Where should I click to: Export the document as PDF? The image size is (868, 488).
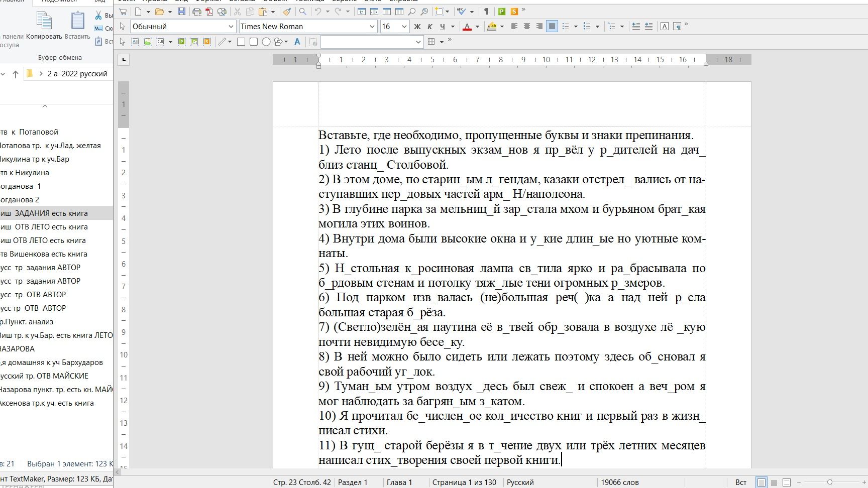tap(209, 12)
